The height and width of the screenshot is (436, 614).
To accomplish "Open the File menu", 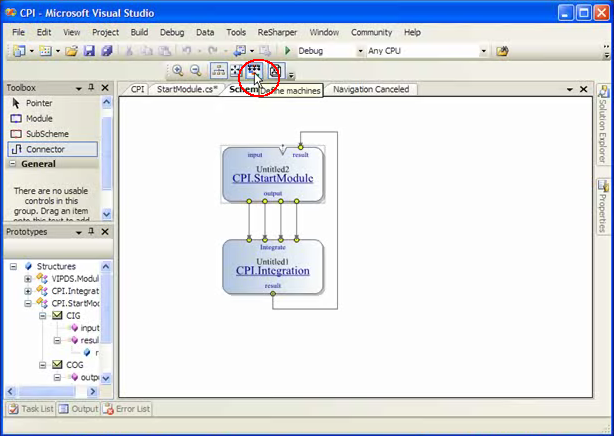I will click(18, 33).
